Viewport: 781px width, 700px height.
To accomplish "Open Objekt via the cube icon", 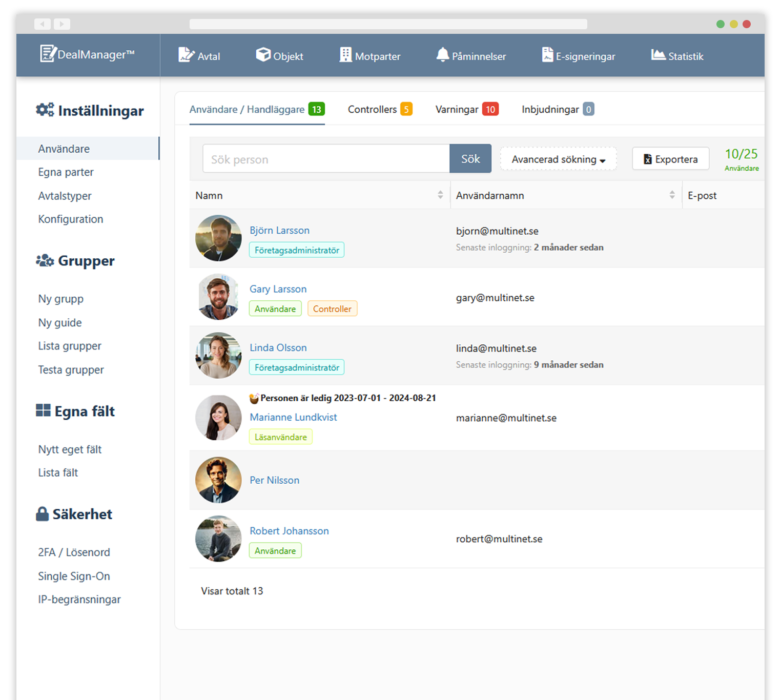I will click(263, 54).
